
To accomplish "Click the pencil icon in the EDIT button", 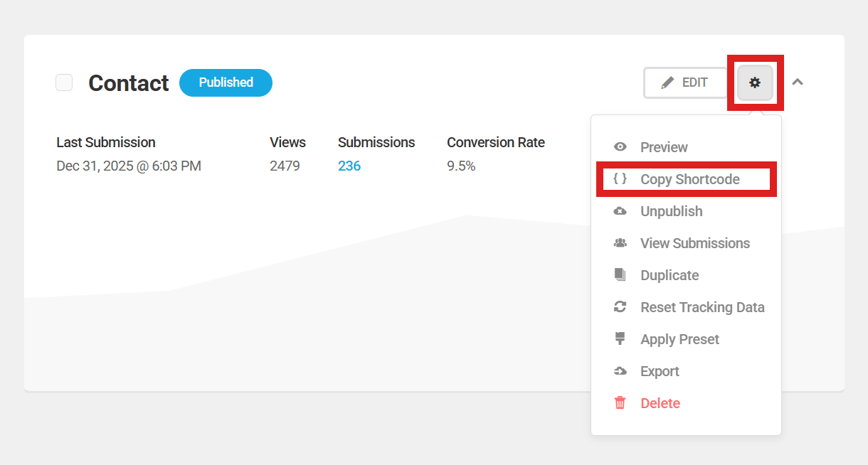I will point(669,82).
